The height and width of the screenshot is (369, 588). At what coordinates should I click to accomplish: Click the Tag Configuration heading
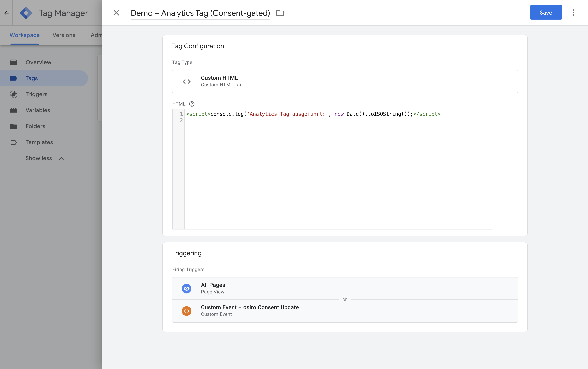[x=198, y=46]
